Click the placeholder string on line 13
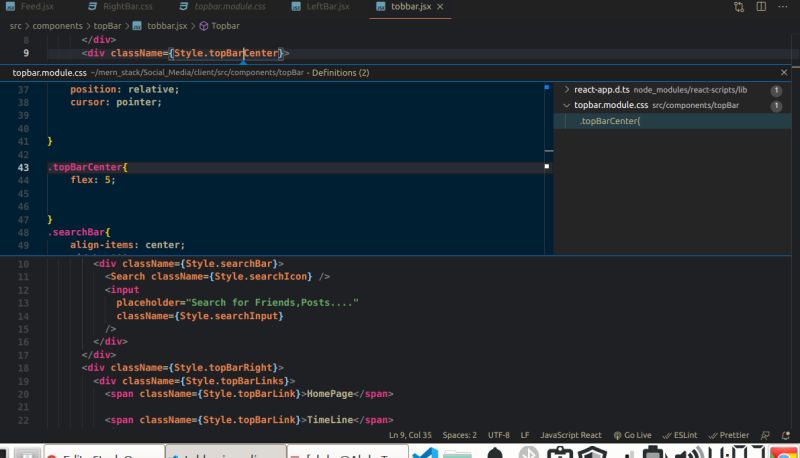 (x=272, y=302)
